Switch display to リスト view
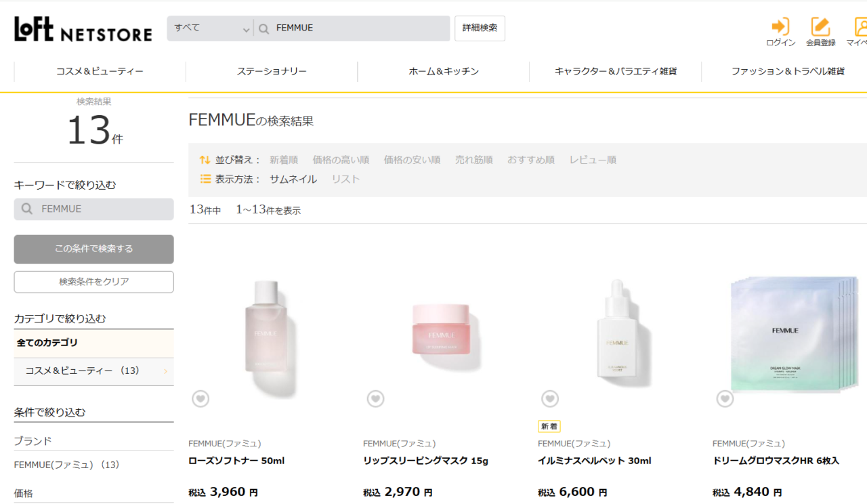The image size is (867, 504). click(x=345, y=179)
